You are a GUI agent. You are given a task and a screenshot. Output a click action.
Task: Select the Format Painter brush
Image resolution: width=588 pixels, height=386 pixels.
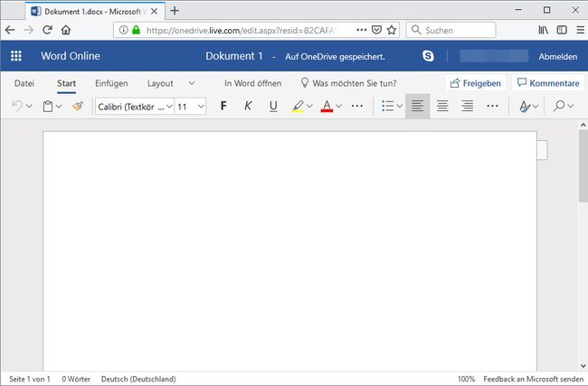(x=78, y=107)
